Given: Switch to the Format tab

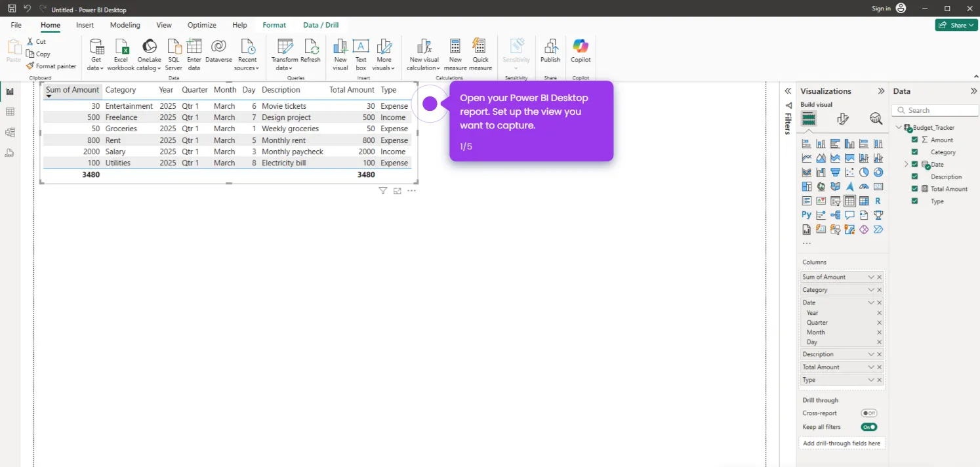Looking at the screenshot, I should (274, 25).
